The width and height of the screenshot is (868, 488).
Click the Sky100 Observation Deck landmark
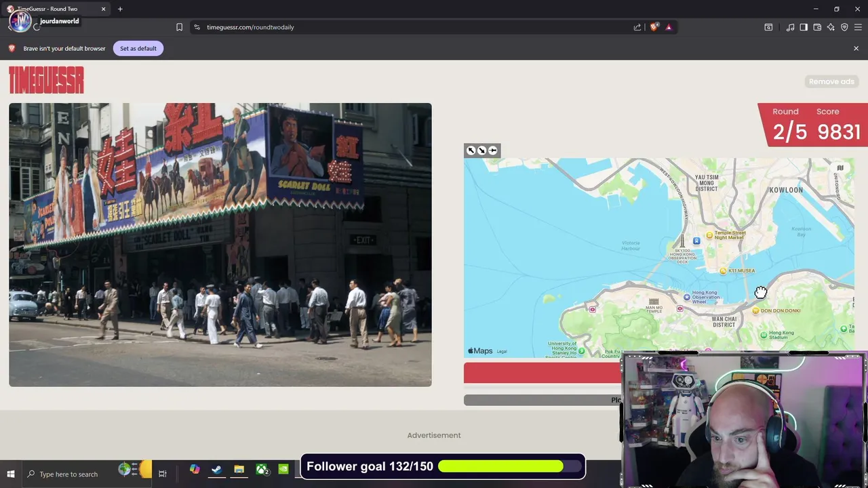coord(682,242)
